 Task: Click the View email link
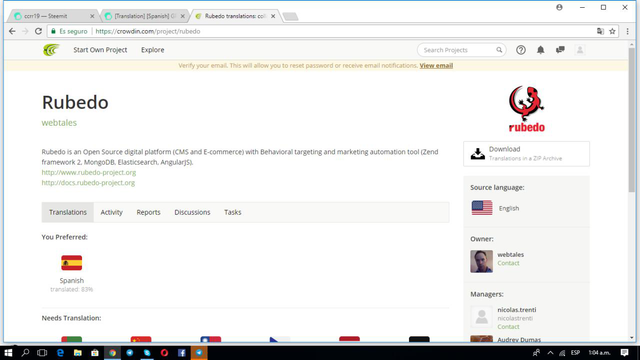point(436,65)
